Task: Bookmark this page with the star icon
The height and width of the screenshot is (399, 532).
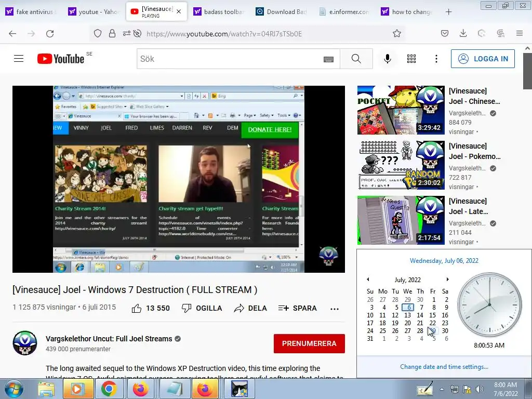Action: pos(396,34)
